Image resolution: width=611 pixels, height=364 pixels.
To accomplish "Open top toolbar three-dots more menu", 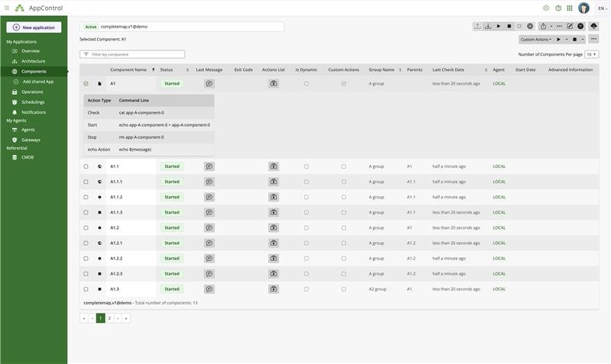I will (559, 26).
